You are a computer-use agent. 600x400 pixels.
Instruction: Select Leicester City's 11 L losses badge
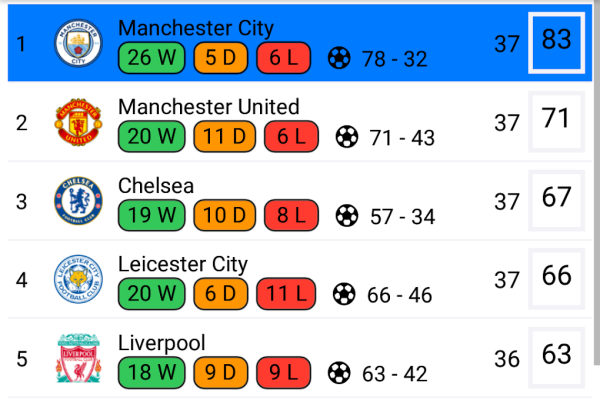(287, 294)
